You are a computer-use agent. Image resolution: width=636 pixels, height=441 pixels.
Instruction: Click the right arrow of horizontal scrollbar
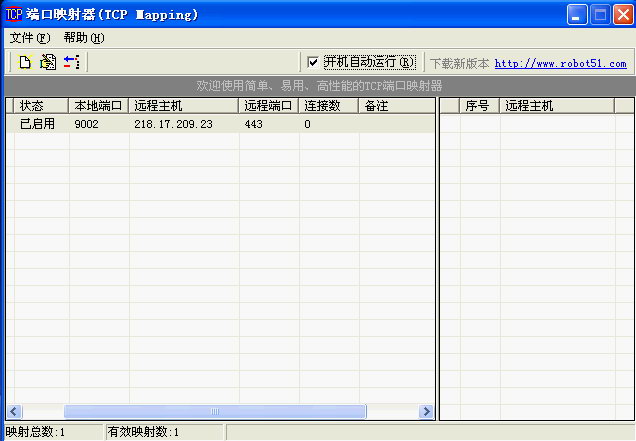[x=427, y=411]
